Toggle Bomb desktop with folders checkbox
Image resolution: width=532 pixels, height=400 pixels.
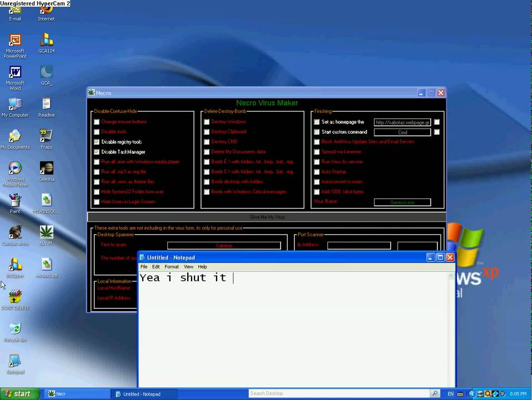pos(207,182)
